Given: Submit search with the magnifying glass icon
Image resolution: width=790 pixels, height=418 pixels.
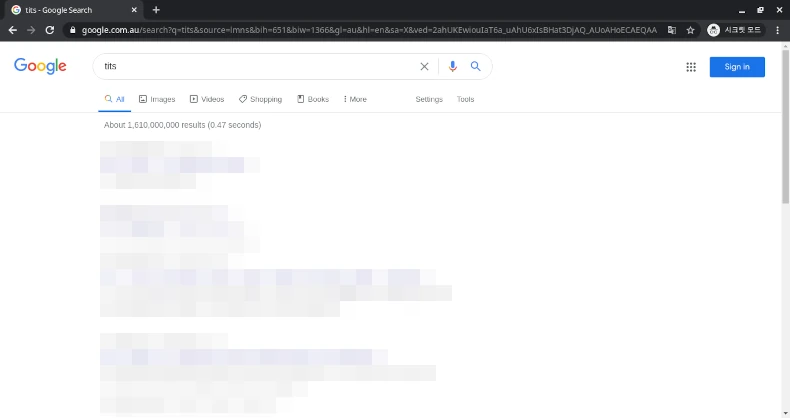Looking at the screenshot, I should tap(476, 66).
